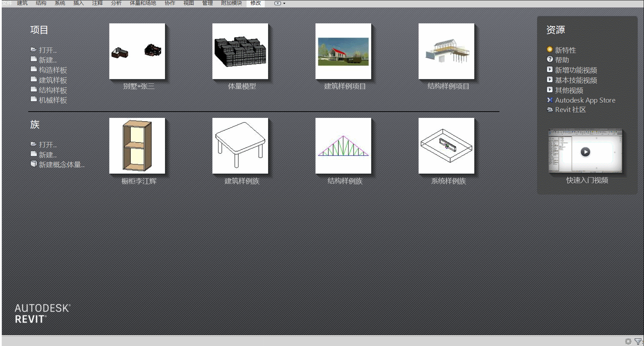The image size is (644, 346).
Task: Open the 体量模型 project thumbnail
Action: click(240, 51)
